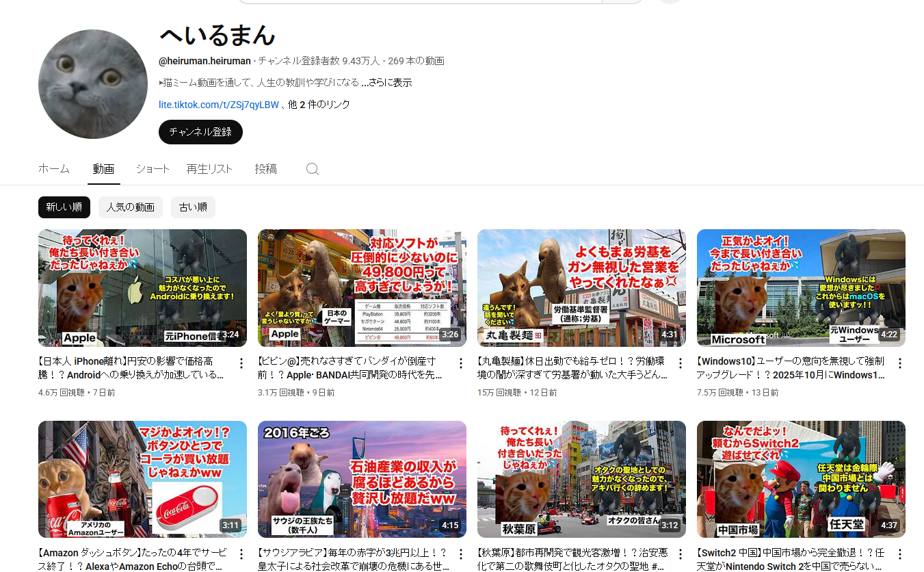Click the gray cat channel avatar

point(93,84)
